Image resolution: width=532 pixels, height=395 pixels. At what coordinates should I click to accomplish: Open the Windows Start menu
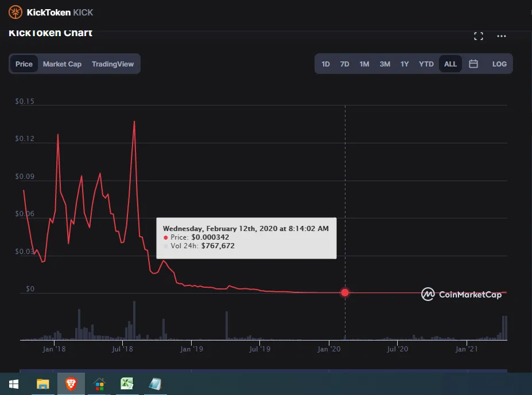pos(14,384)
